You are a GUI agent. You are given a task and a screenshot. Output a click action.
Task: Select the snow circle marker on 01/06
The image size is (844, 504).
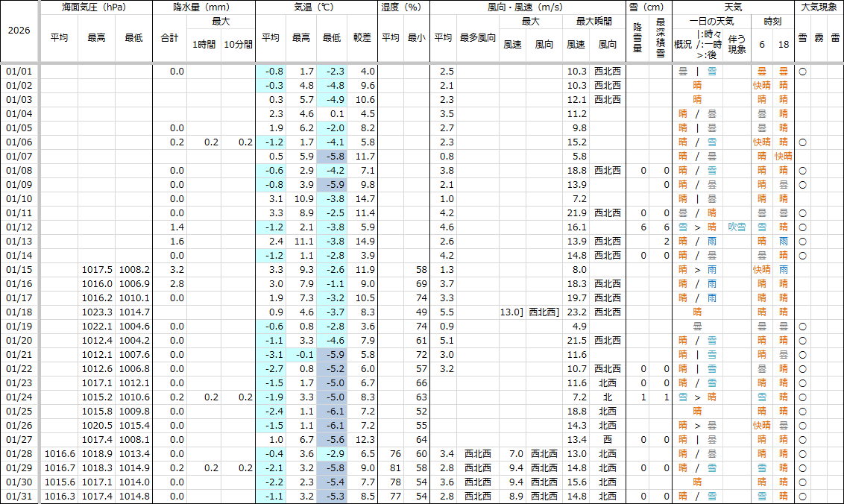tap(802, 142)
